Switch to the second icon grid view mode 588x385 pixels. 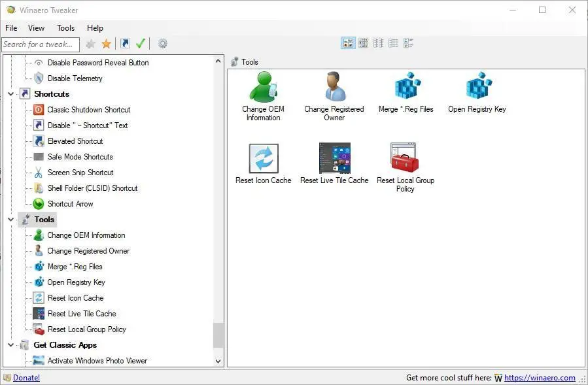[364, 43]
